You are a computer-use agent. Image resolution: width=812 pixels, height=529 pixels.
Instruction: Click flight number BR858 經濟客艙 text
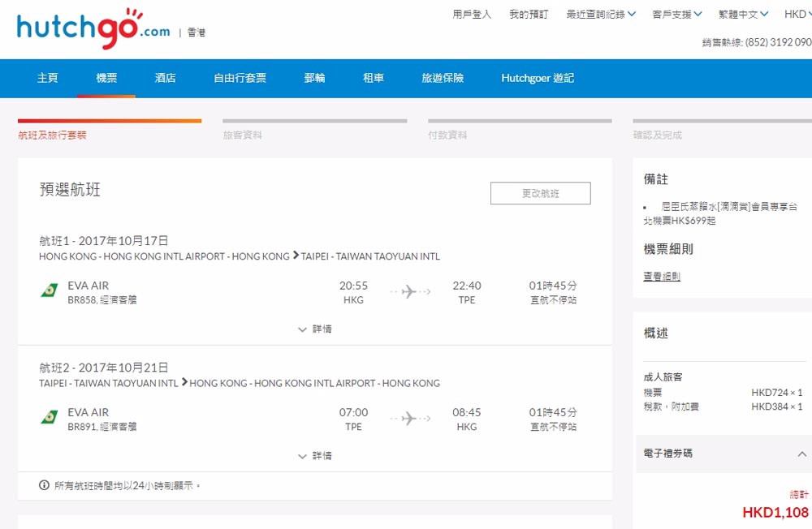(102, 299)
